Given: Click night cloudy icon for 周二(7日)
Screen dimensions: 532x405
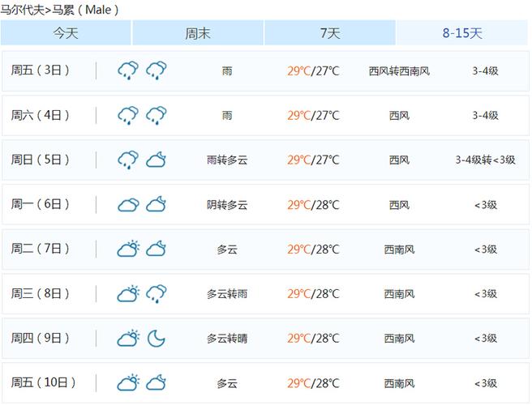Looking at the screenshot, I should point(156,249).
